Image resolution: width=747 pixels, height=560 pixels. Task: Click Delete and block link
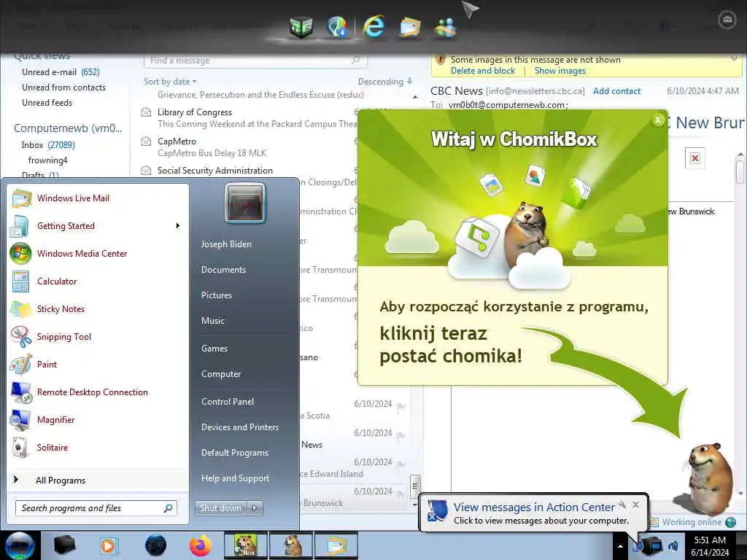483,71
